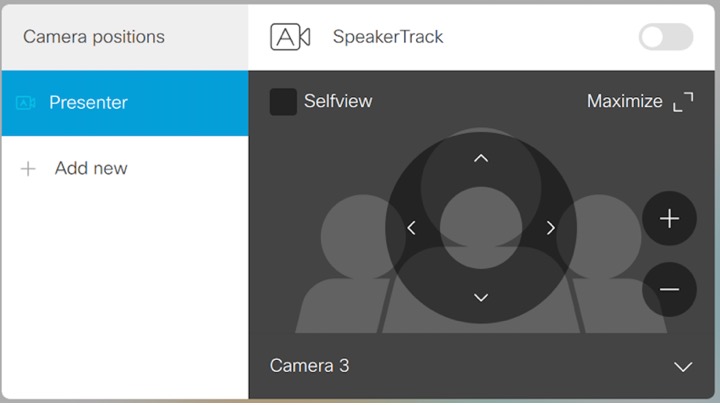Click the Maximize expand-corners icon
Viewport: 720px width, 405px height.
tap(683, 102)
